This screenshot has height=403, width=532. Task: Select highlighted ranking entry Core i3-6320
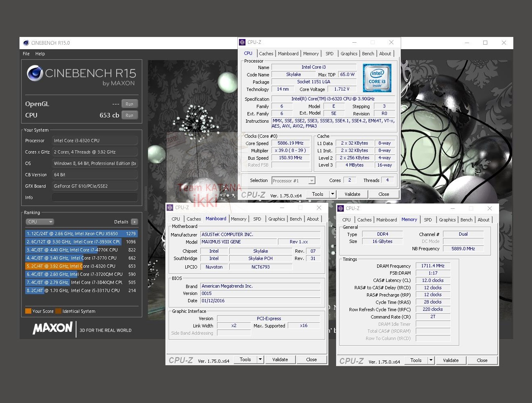81,266
